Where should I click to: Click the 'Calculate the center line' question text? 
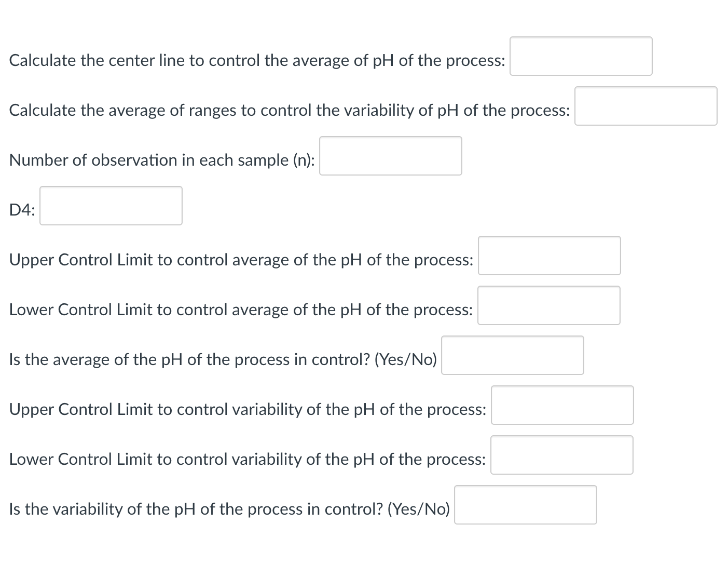[257, 61]
